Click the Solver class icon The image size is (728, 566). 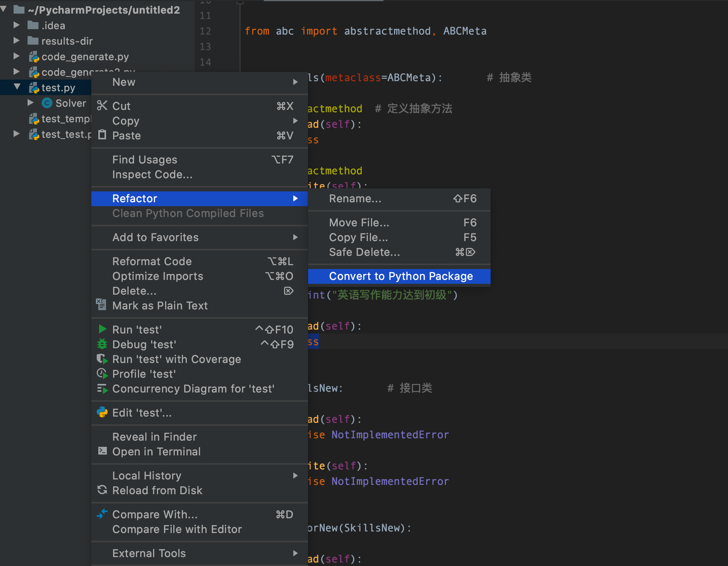coord(47,103)
